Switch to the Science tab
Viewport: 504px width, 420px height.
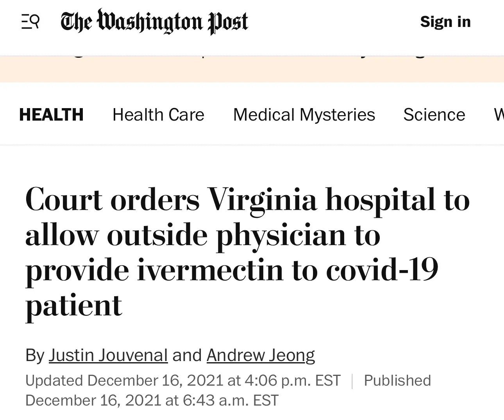pos(434,115)
